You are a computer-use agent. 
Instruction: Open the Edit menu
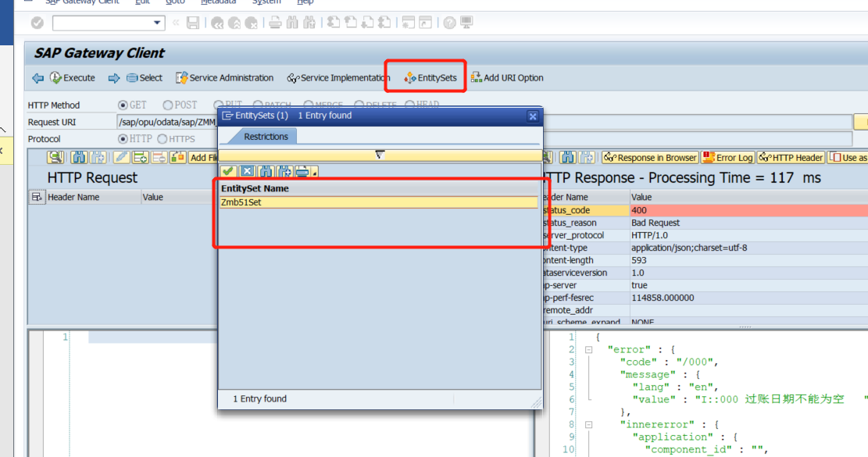[x=142, y=2]
